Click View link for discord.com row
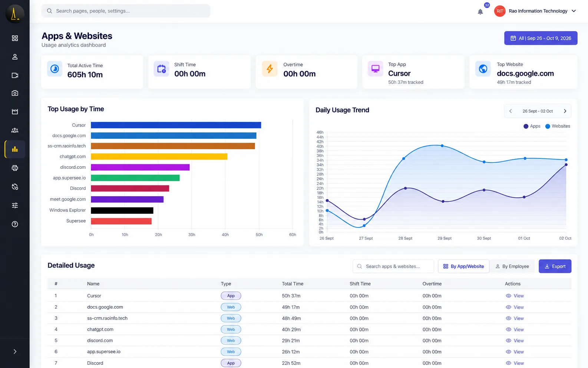 click(515, 341)
